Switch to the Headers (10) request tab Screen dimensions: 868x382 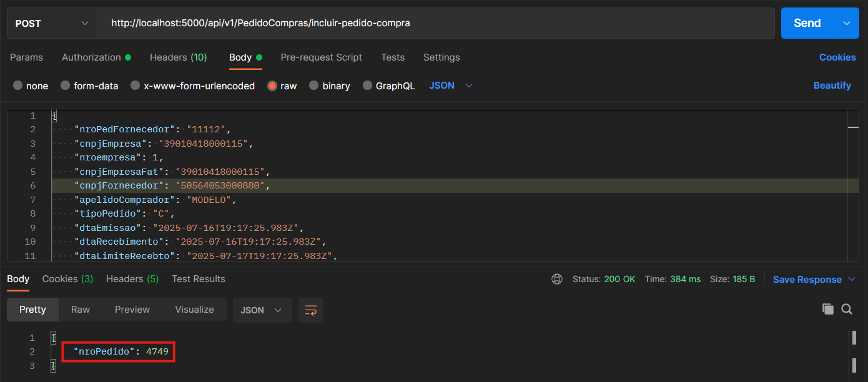178,57
